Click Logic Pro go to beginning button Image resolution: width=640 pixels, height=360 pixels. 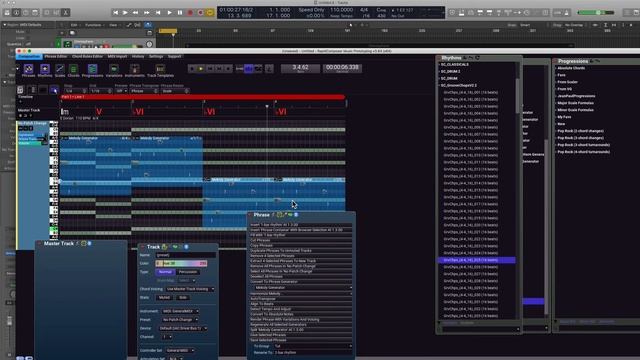(116, 13)
